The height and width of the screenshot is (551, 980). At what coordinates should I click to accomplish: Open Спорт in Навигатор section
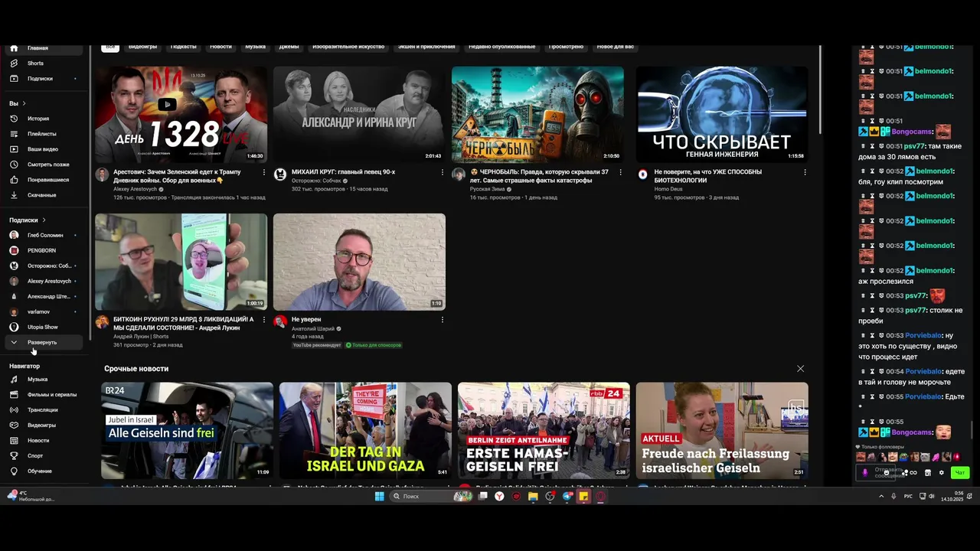[44, 456]
